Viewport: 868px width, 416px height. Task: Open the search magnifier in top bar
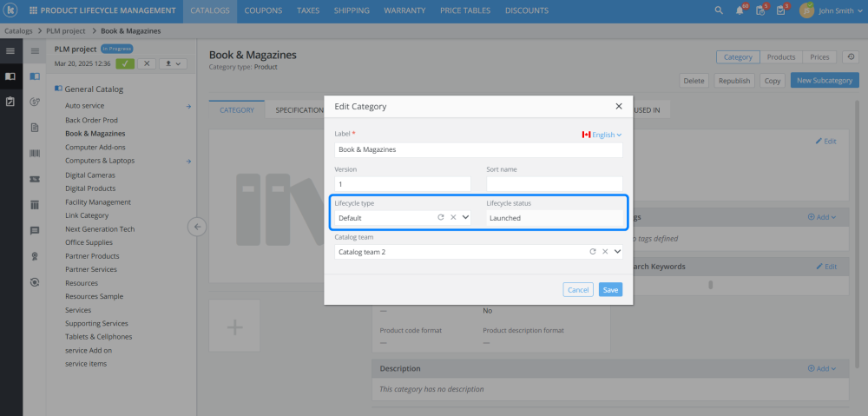tap(719, 10)
